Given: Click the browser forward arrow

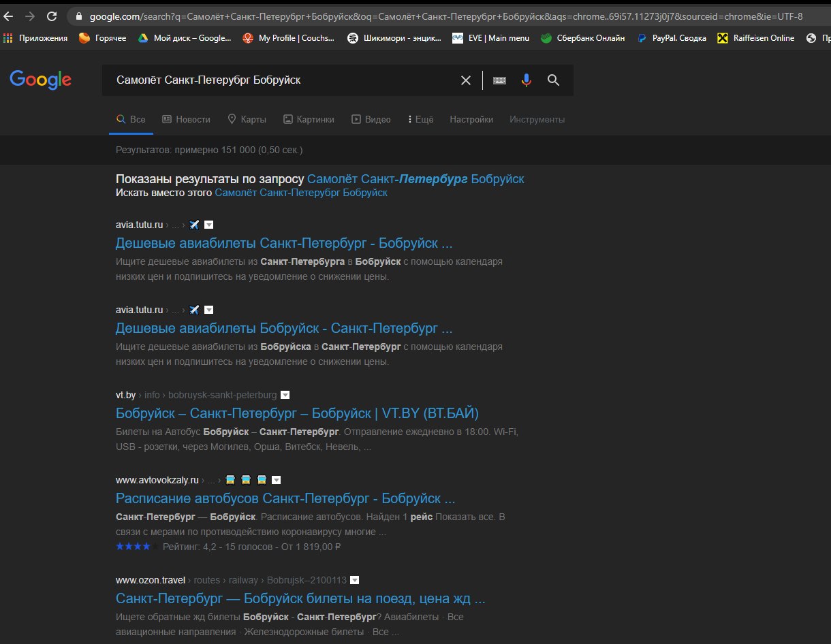Looking at the screenshot, I should point(30,16).
